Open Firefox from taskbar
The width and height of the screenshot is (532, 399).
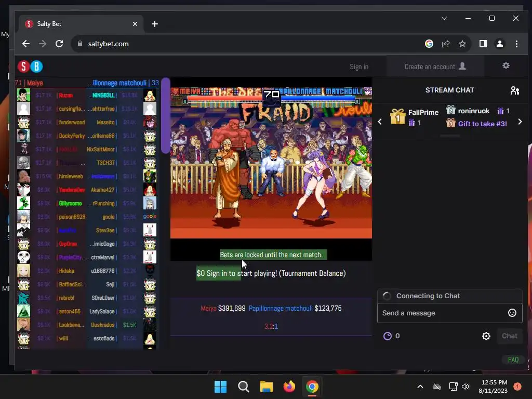(x=289, y=387)
